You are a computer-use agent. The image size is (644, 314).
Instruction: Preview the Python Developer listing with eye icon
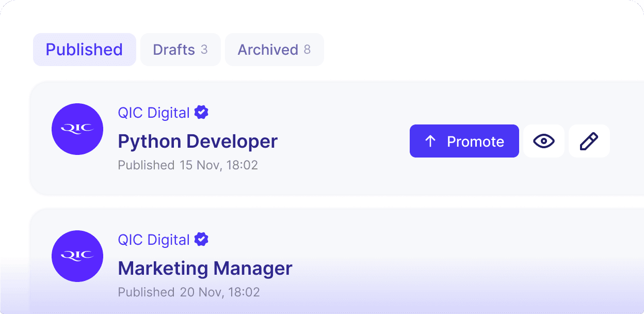click(x=543, y=141)
